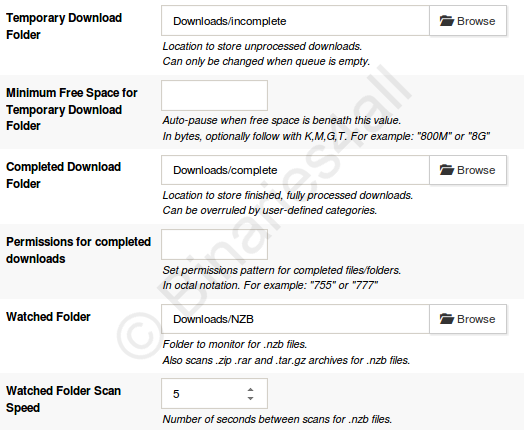Image resolution: width=524 pixels, height=430 pixels.
Task: Decrease Watched Folder Scan Speed with down arrow
Action: [250, 398]
